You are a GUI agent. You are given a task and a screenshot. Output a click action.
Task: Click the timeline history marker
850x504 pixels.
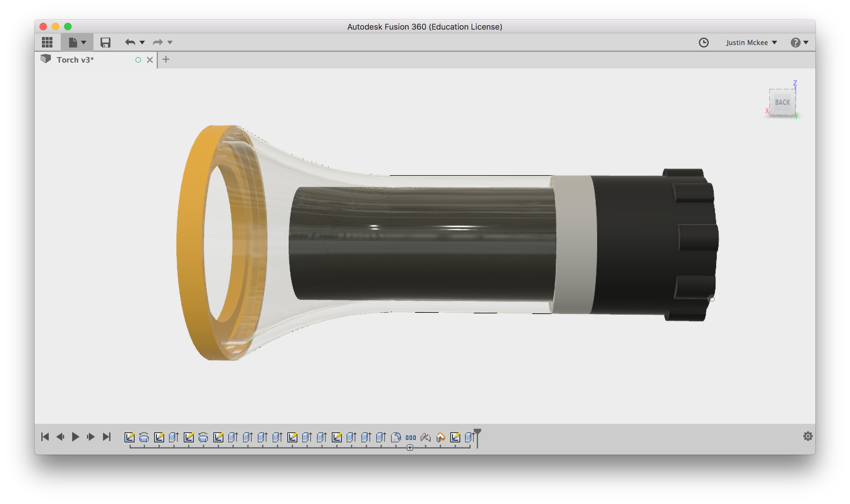click(477, 438)
